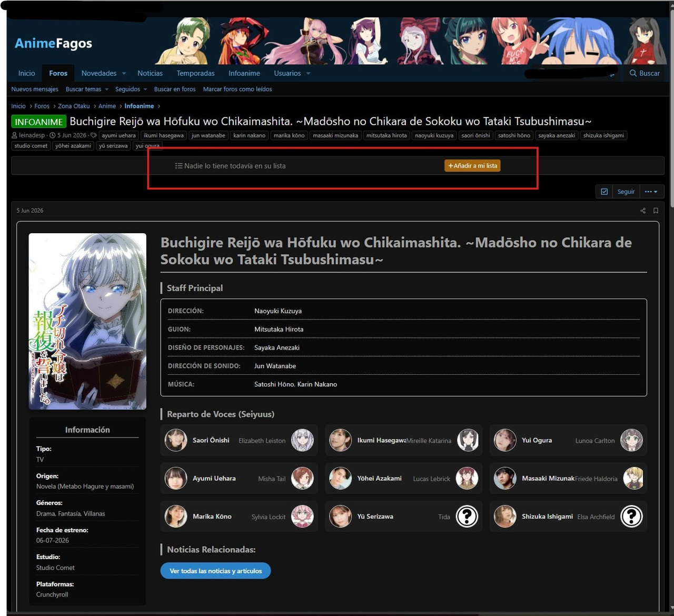Click the Seguir button
This screenshot has width=674, height=616.
[x=626, y=192]
